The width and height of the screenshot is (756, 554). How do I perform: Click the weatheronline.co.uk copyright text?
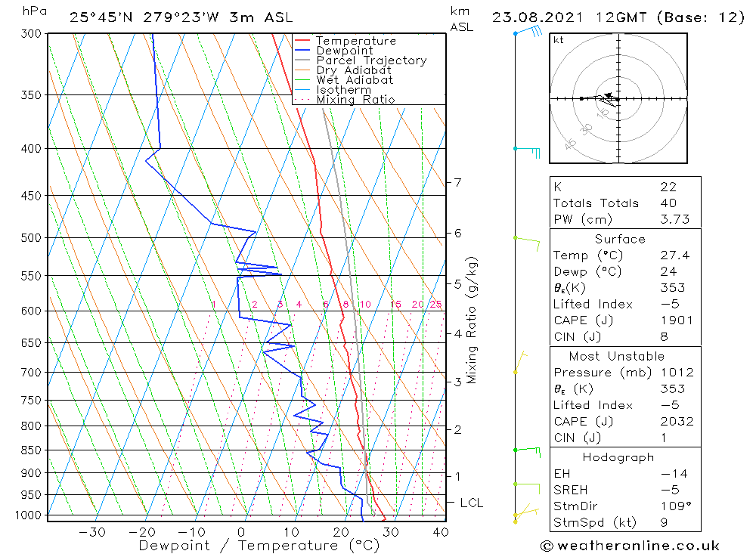630,546
